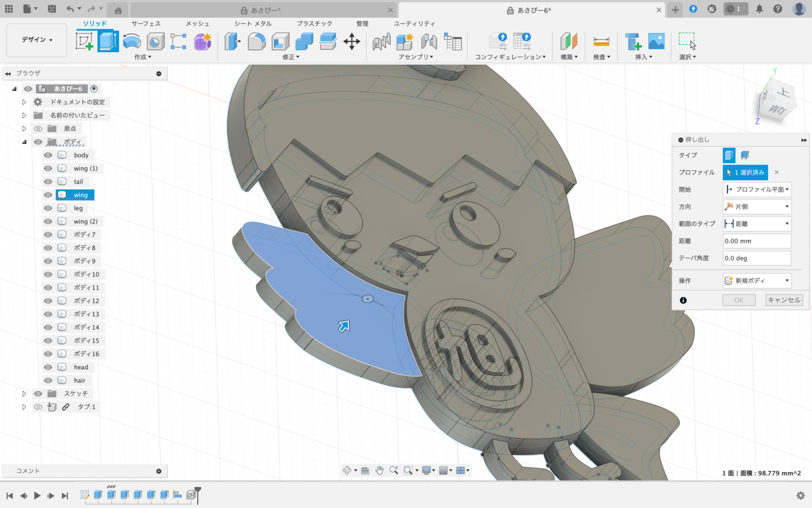Switch to the サーフェス tab
The height and width of the screenshot is (508, 812).
click(x=146, y=24)
